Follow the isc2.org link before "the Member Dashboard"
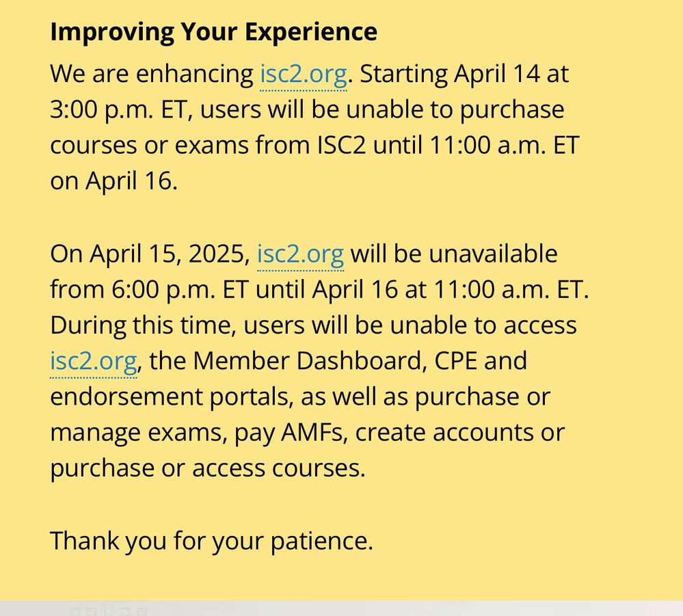Image resolution: width=683 pixels, height=616 pixels. 93,361
